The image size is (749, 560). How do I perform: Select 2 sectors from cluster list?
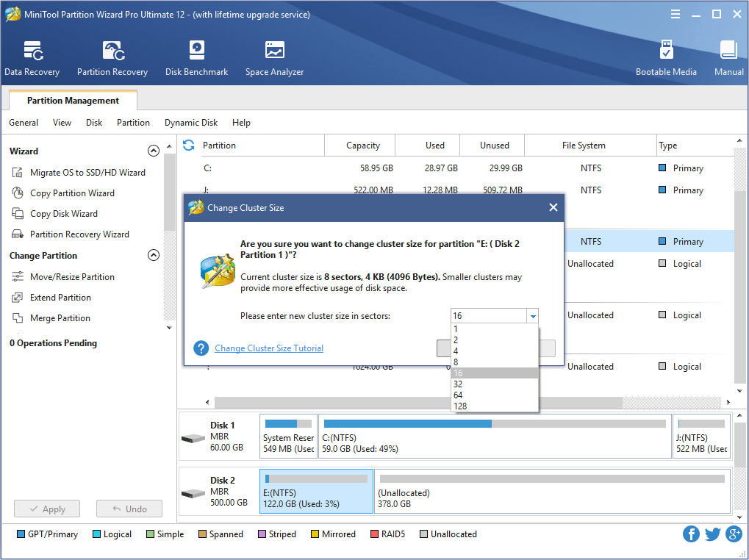tap(495, 340)
